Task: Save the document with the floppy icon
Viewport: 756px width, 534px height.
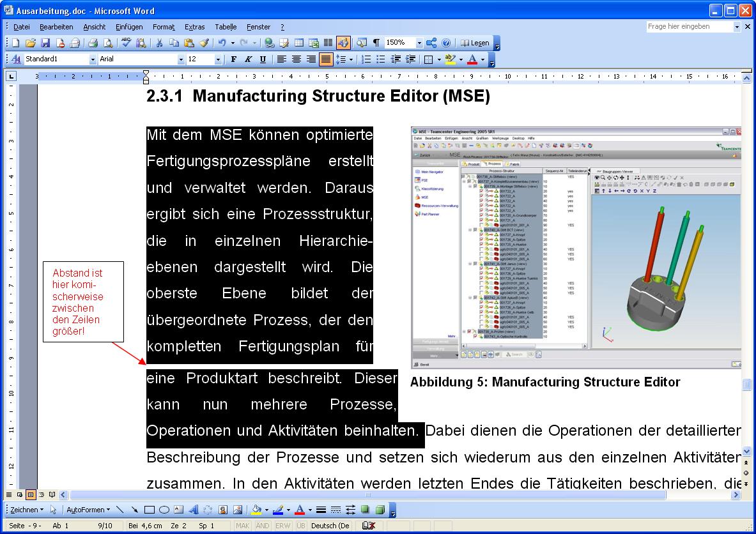Action: tap(45, 43)
